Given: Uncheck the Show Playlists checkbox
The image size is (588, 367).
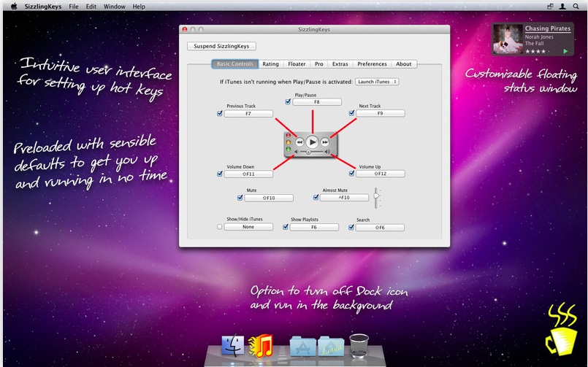Looking at the screenshot, I should [286, 227].
